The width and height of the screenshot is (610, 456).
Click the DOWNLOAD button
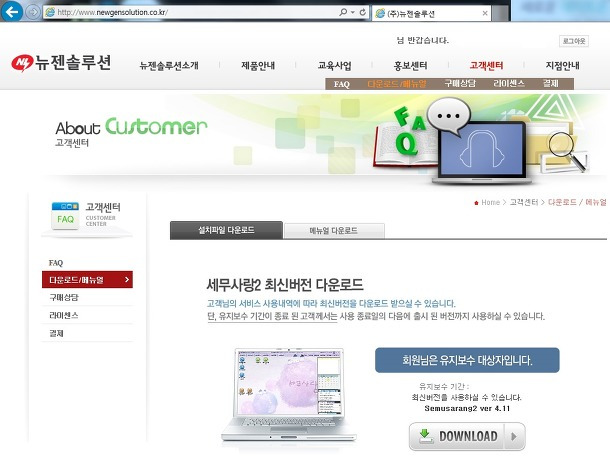pos(467,437)
